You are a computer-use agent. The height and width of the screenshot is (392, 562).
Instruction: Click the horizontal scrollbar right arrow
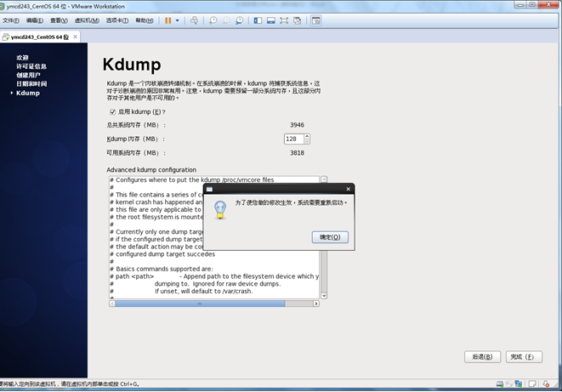point(315,304)
